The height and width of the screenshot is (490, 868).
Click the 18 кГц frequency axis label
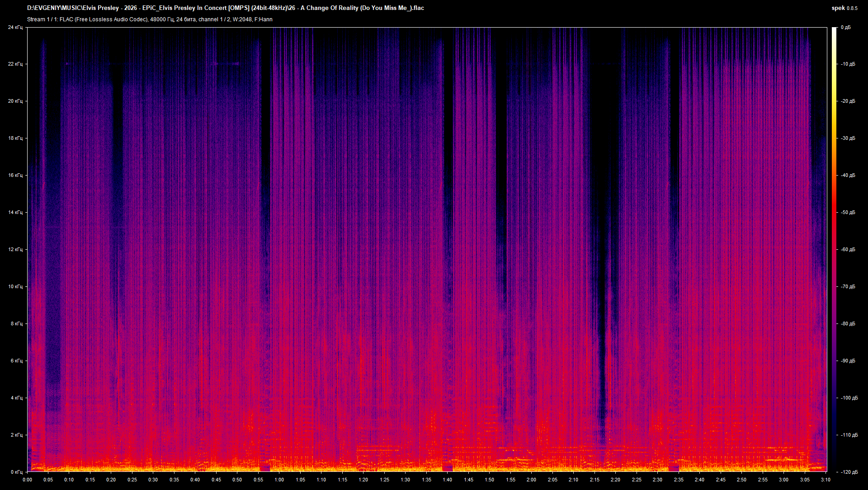(x=15, y=138)
